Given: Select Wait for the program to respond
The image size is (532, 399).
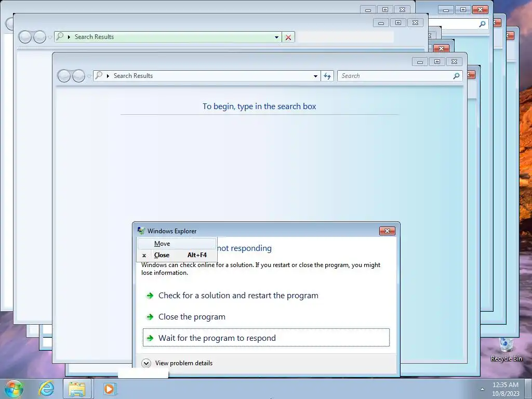Looking at the screenshot, I should [266, 338].
